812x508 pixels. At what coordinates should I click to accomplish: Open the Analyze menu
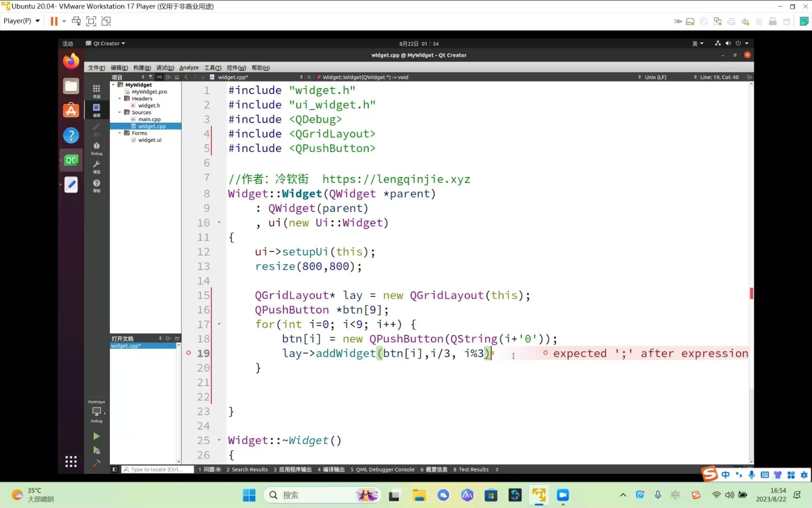[x=188, y=68]
